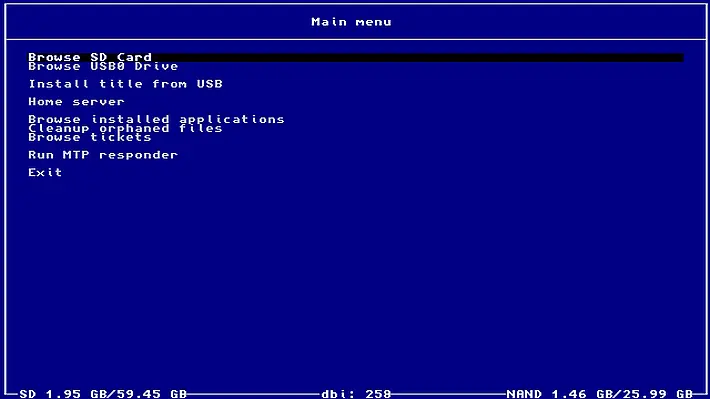Open Browse tickets entry

(90, 137)
